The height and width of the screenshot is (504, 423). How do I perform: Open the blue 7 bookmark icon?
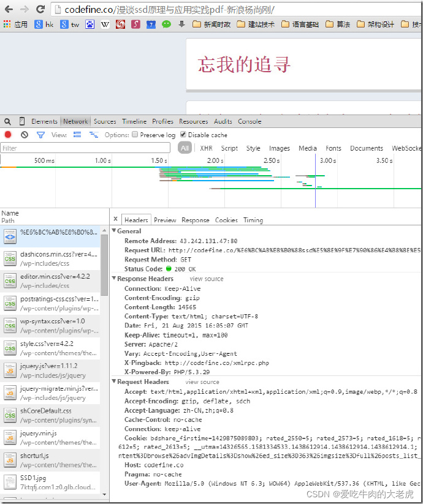tap(151, 24)
